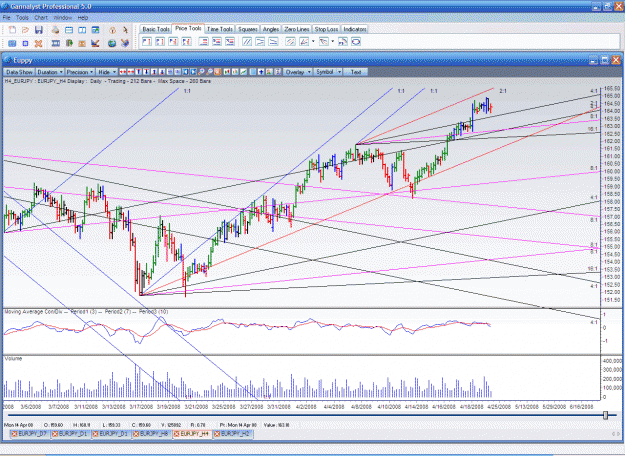
Task: Click the orange X icon in main toolbar
Action: 39,43
